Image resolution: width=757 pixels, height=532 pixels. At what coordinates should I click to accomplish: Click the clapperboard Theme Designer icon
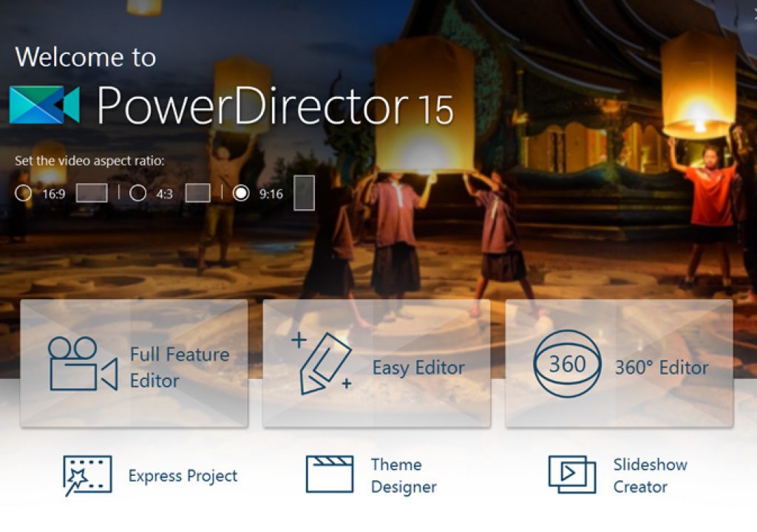(x=330, y=474)
